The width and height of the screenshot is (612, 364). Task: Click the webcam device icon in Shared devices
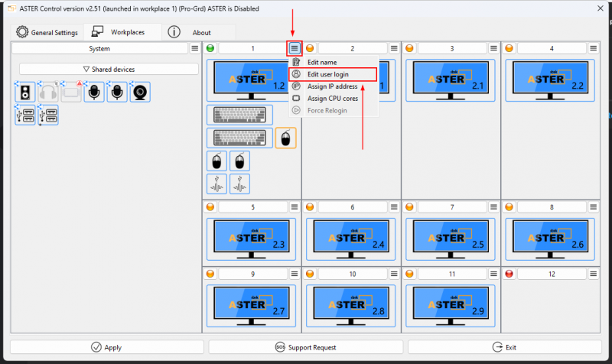(x=140, y=92)
